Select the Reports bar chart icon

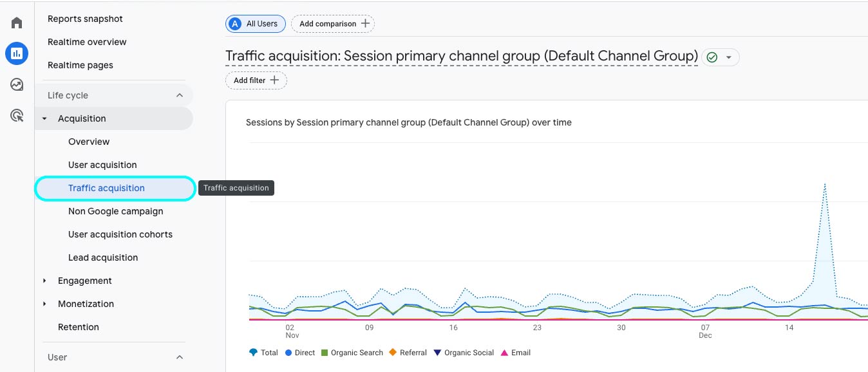coord(17,53)
